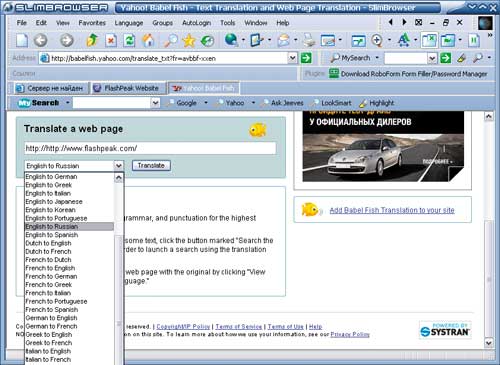Expand the MySearch query box dropdown
Screen dimensions: 500x365
pos(432,58)
